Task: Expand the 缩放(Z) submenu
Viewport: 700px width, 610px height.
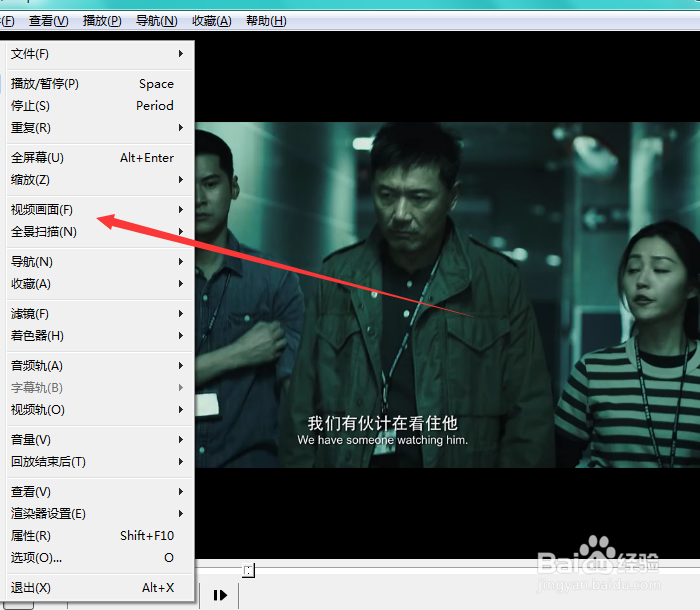Action: (x=100, y=180)
